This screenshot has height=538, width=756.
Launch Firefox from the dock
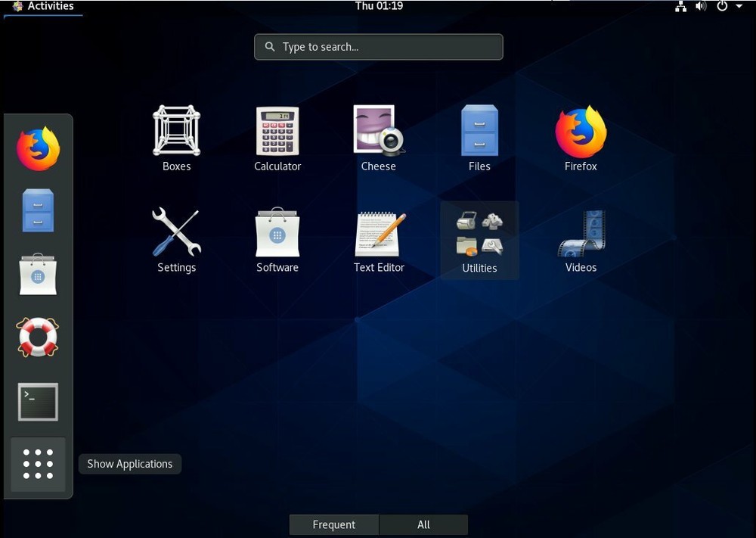[37, 148]
